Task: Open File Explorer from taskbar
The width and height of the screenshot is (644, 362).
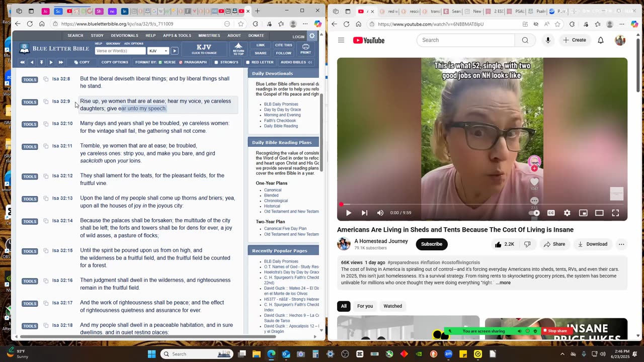Action: coord(257,354)
